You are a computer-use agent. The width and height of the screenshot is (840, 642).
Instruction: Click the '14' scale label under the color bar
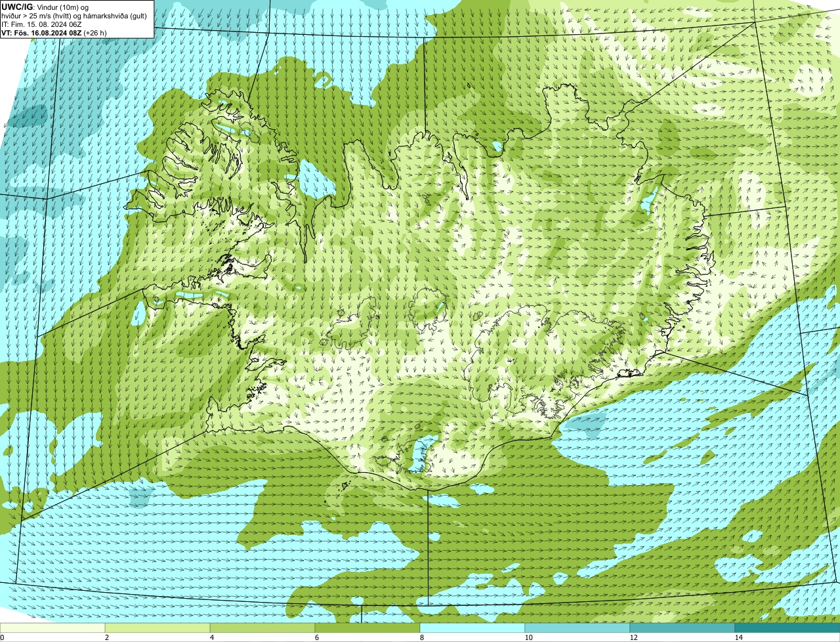click(x=738, y=637)
